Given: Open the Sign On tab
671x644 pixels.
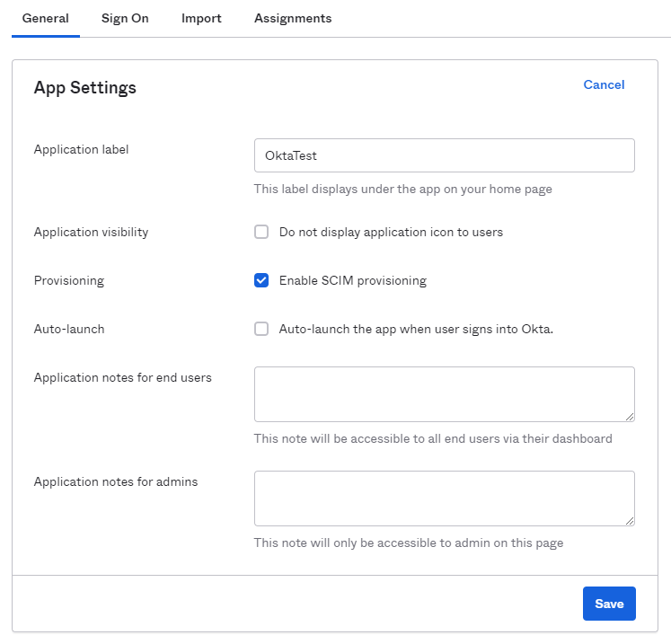Looking at the screenshot, I should coord(125,18).
